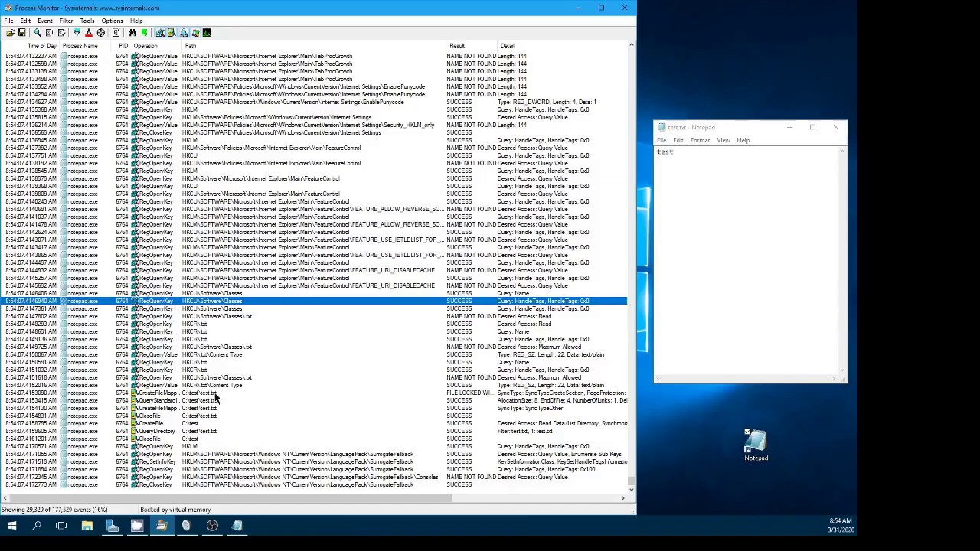Toggle Show Registry Activity icon
Screen dimensions: 980x551
159,33
